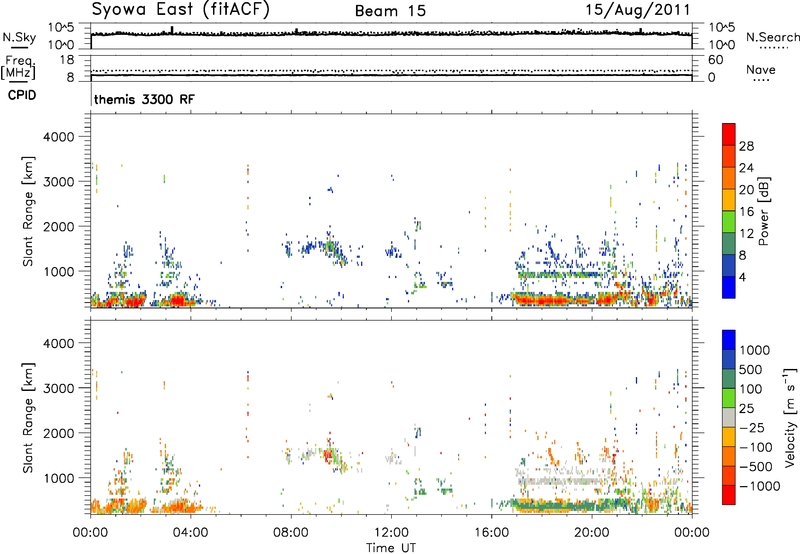The image size is (800, 554).
Task: Click the "3000" tick on the Velocity panel
Action: pyautogui.click(x=58, y=388)
